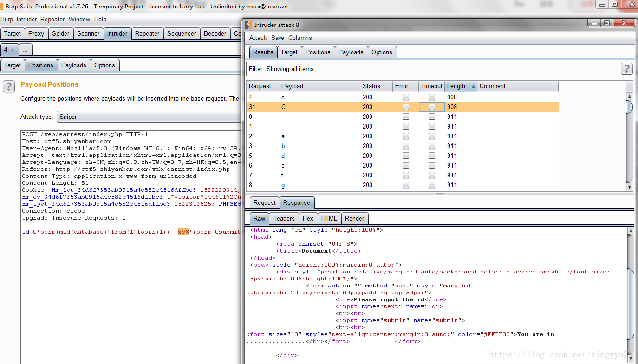Switch to the Sequencer tab
The height and width of the screenshot is (364, 638).
(x=182, y=33)
